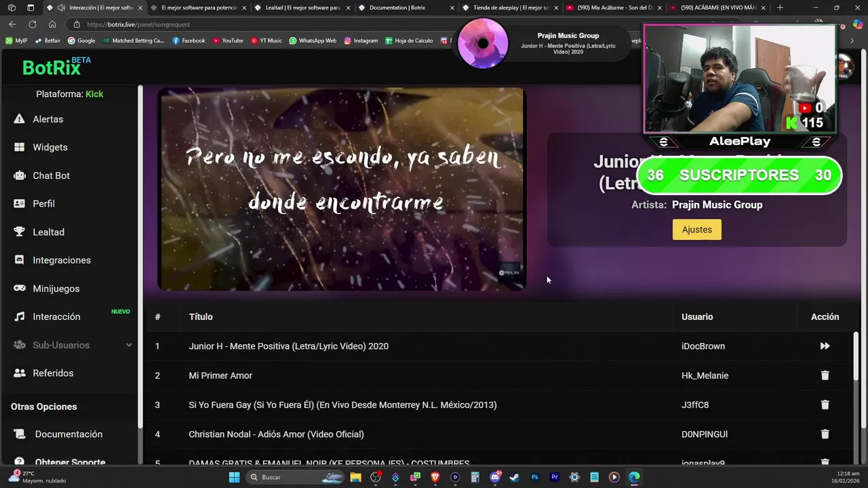The height and width of the screenshot is (488, 868).
Task: Skip the Junior H song with fast-forward icon
Action: [825, 346]
